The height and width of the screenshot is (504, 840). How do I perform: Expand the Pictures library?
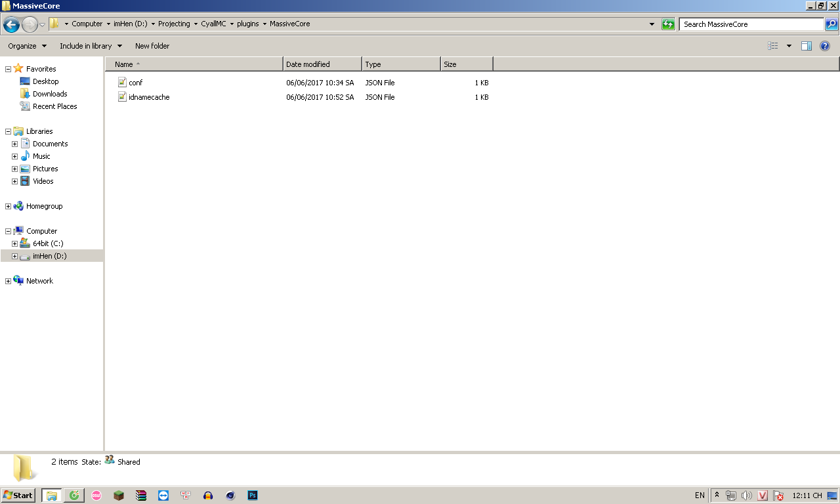click(14, 169)
